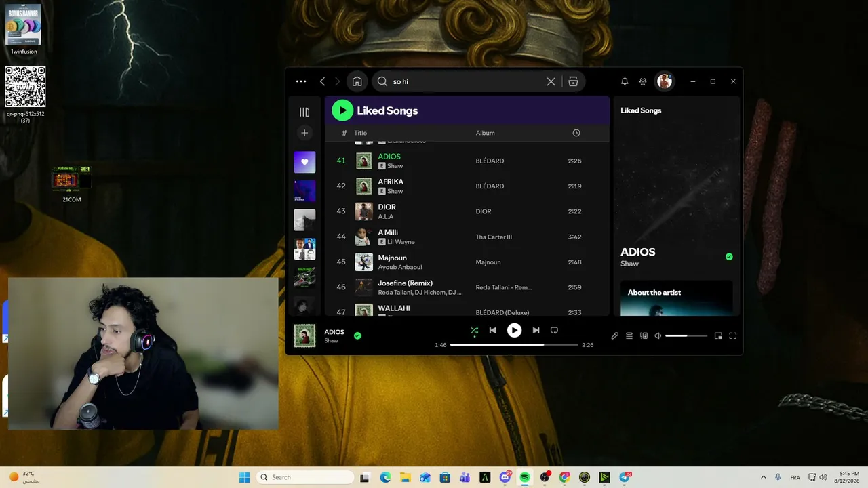Click the DIOR album art thumbnail
Screen dimensions: 868x488
coord(364,211)
